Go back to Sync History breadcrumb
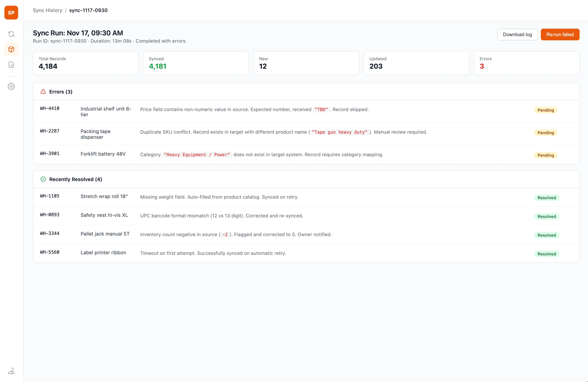This screenshot has height=382, width=588. tap(47, 10)
